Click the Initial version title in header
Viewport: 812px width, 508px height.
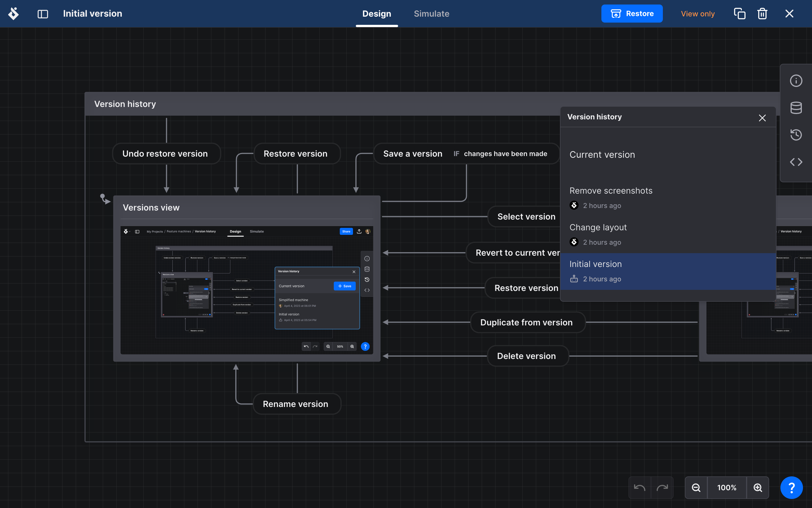pos(92,14)
